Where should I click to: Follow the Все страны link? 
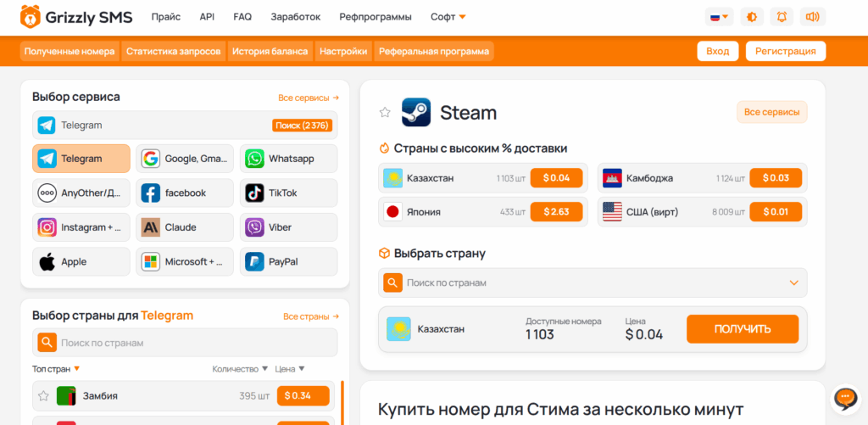[311, 316]
